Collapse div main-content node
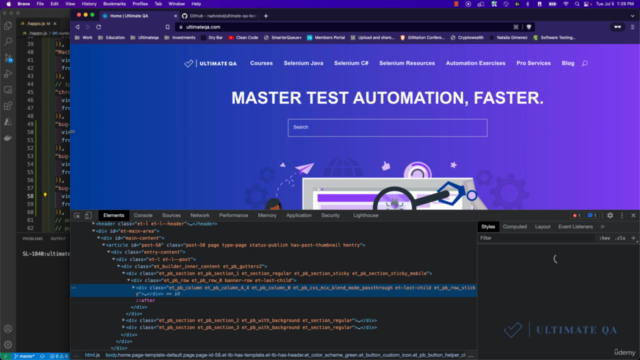This screenshot has width=640, height=360. tap(98, 238)
